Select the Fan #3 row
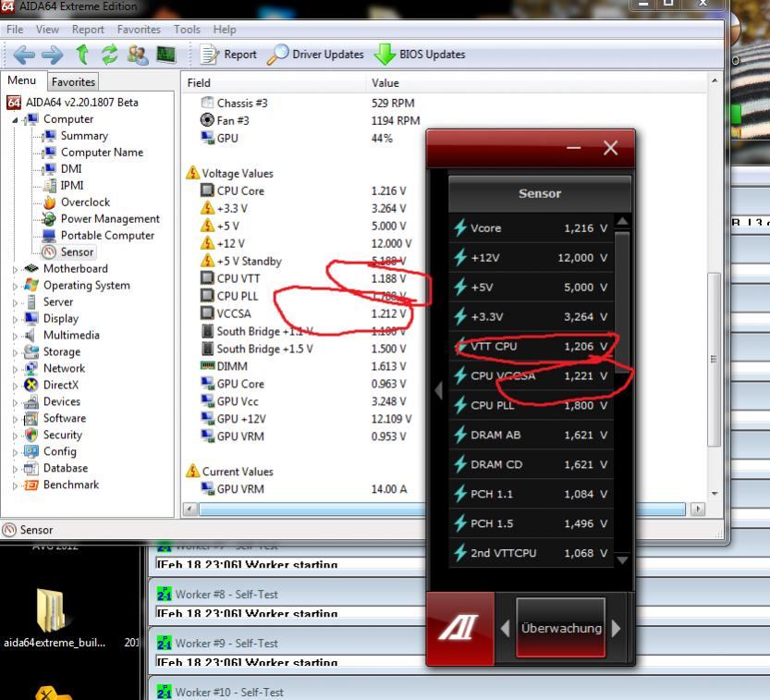The height and width of the screenshot is (700, 770). pos(311,120)
